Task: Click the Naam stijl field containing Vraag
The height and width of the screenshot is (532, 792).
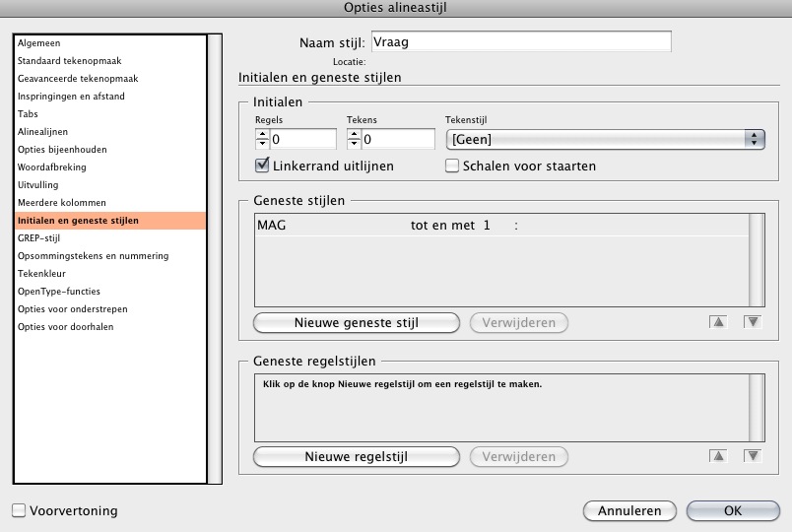Action: click(521, 41)
